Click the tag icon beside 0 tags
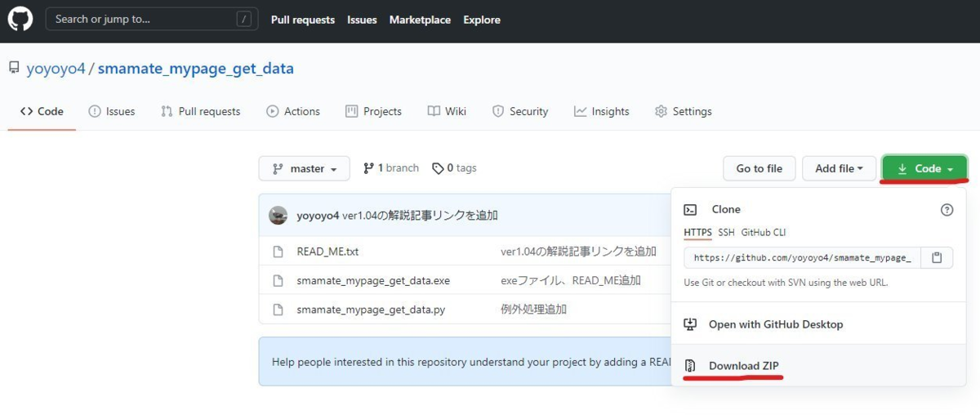Viewport: 980px width, 415px height. 438,168
